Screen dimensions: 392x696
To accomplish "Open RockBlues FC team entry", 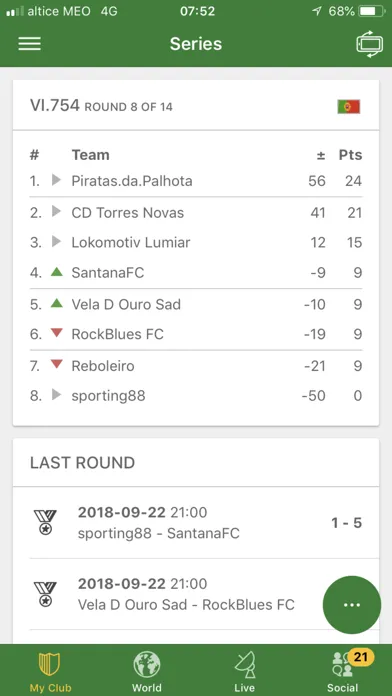I will pos(196,334).
